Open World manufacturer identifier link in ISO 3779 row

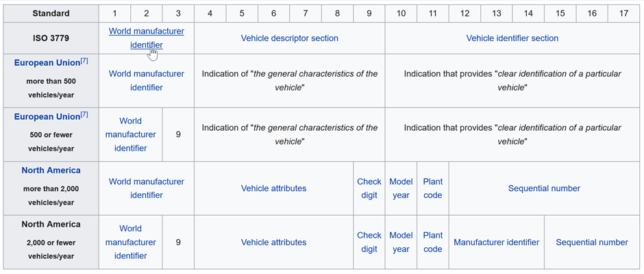tap(147, 38)
